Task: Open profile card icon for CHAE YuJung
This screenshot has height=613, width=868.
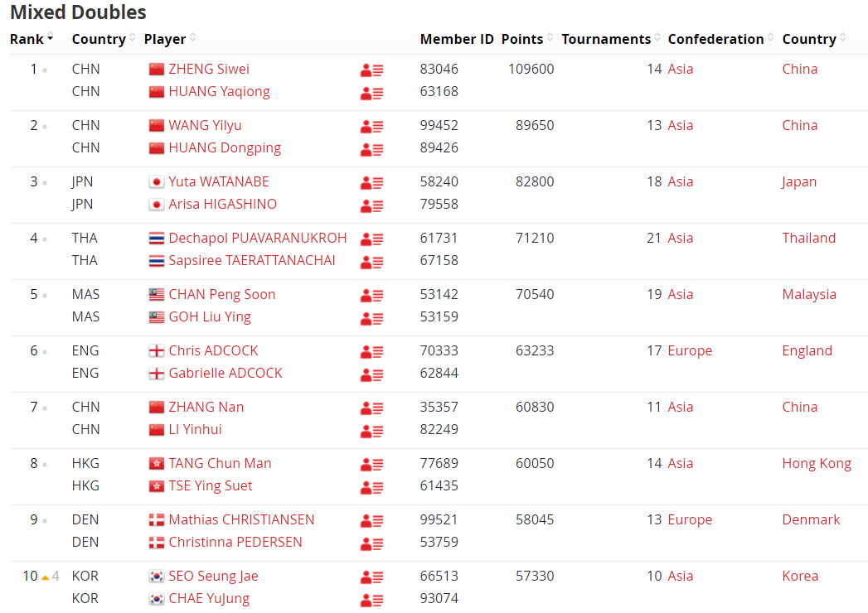Action: [x=371, y=600]
